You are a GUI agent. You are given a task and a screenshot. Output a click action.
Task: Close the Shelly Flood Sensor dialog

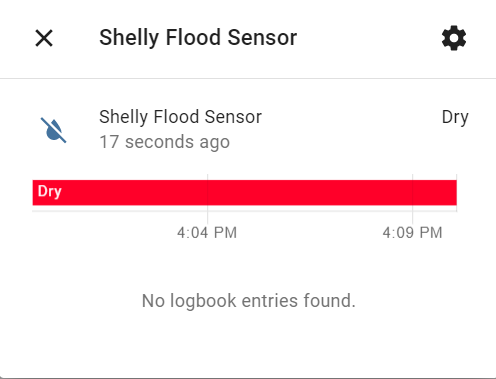[x=44, y=38]
